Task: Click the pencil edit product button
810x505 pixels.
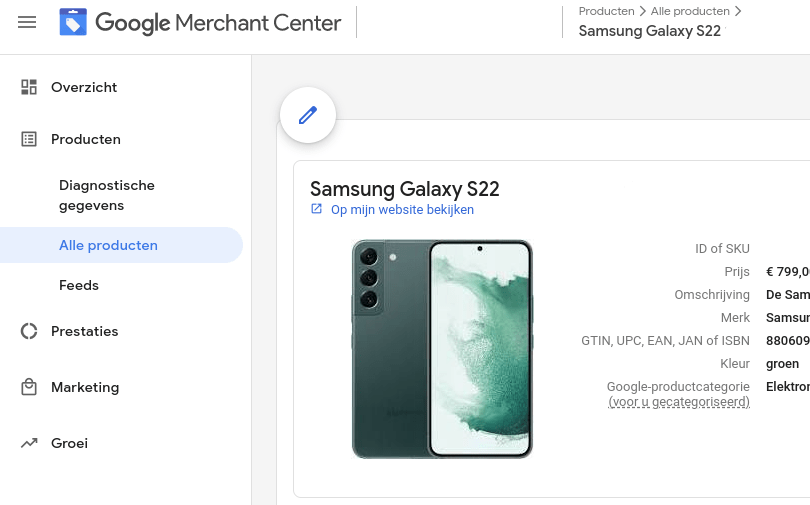Action: (308, 115)
